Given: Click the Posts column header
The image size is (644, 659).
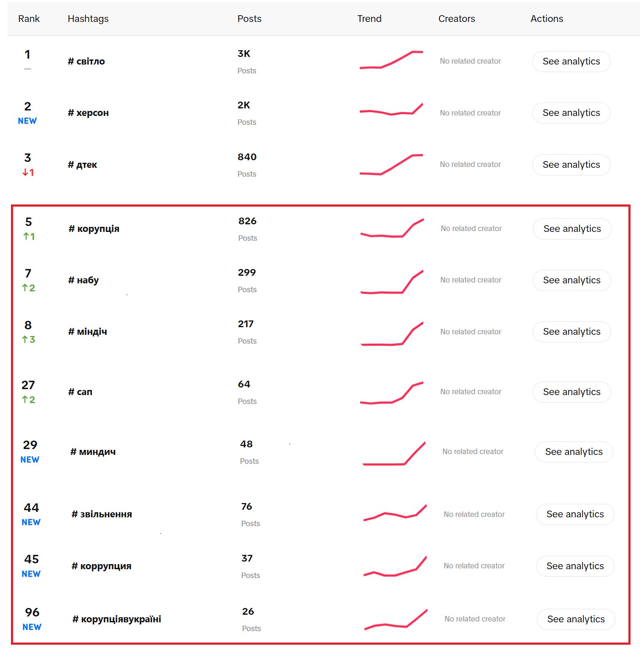Looking at the screenshot, I should [249, 19].
